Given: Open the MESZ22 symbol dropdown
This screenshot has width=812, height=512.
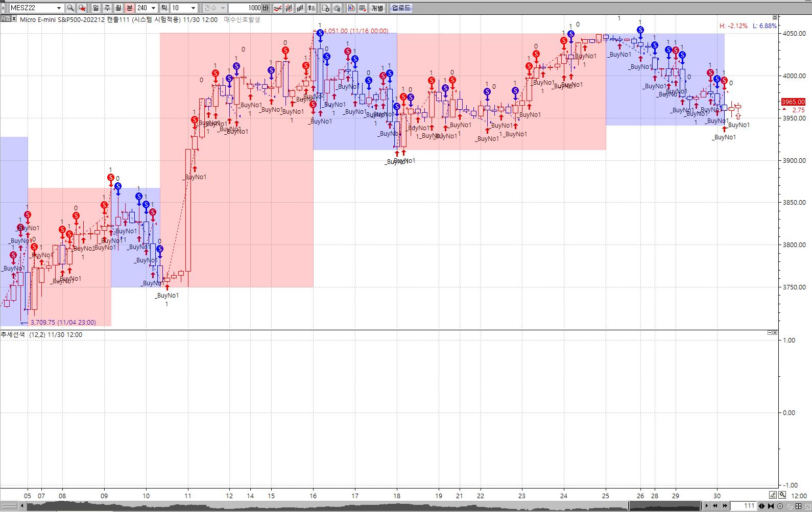Looking at the screenshot, I should tap(59, 8).
